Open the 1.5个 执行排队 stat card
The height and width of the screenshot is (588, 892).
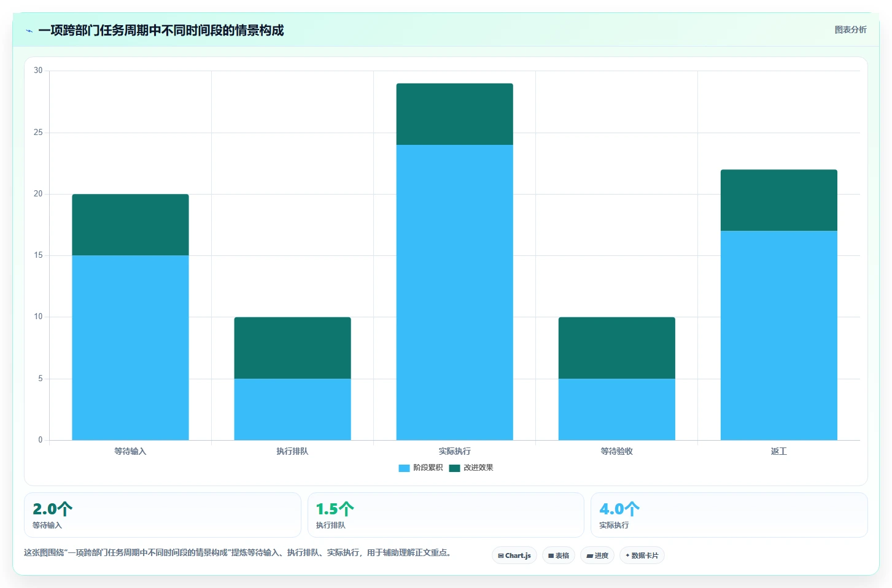point(446,515)
